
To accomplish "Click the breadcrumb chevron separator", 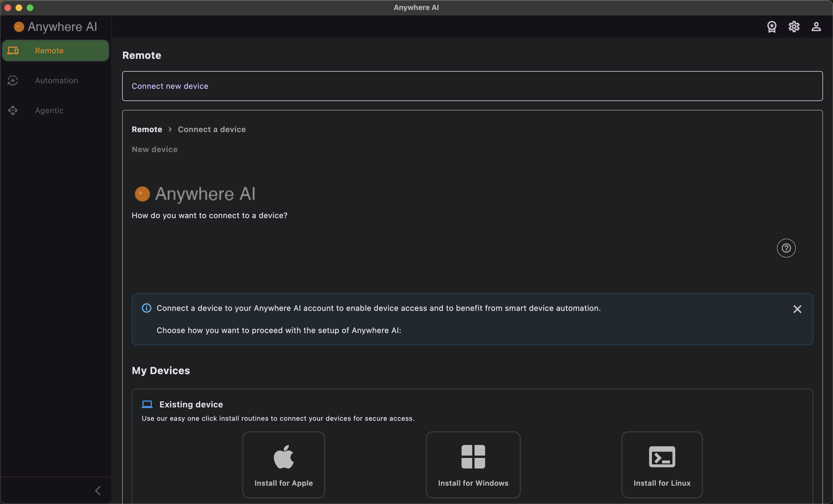I will pos(170,129).
